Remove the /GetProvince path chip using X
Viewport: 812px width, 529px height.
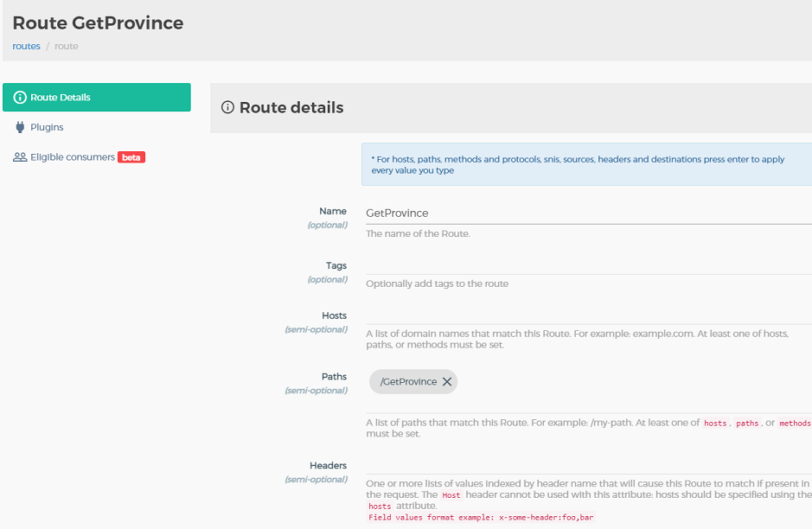point(447,382)
